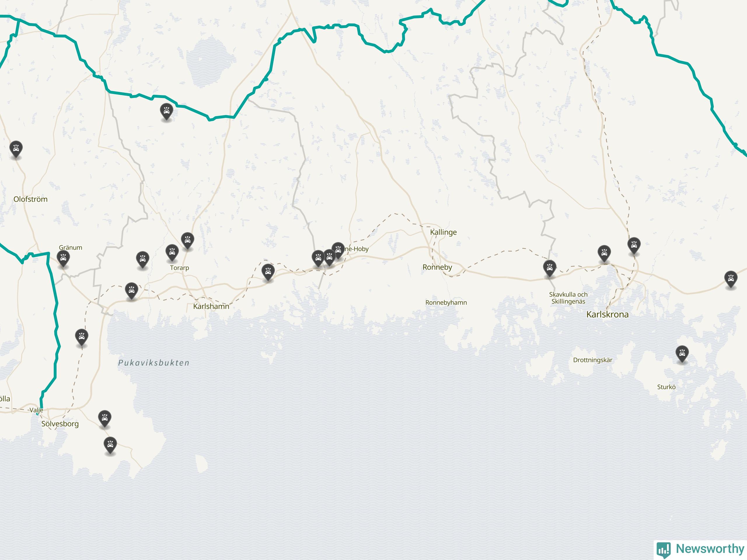
Task: Click the Ronneby town label
Action: click(x=437, y=267)
